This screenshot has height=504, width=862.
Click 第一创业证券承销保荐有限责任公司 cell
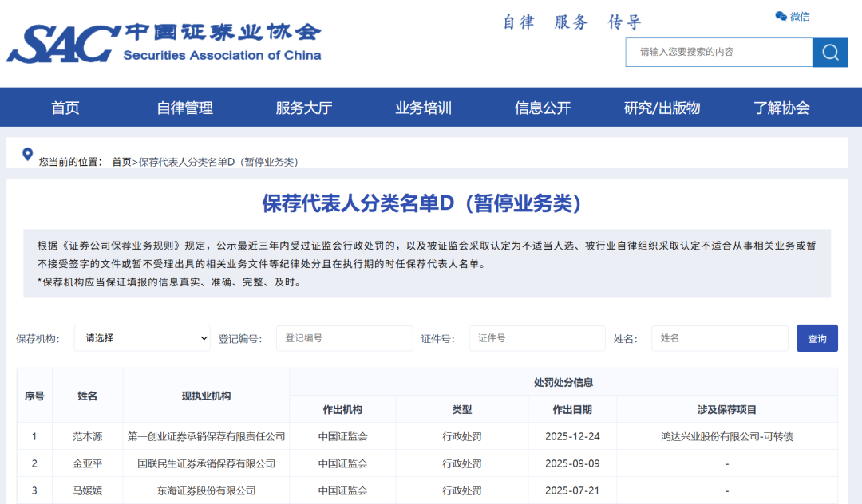tap(206, 436)
